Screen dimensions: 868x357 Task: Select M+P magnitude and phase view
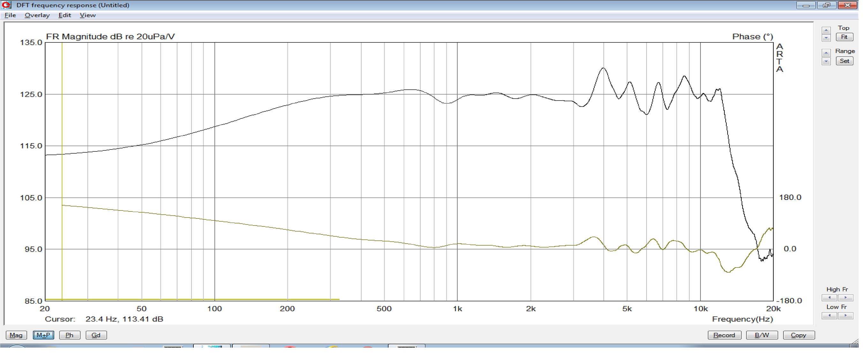point(43,335)
